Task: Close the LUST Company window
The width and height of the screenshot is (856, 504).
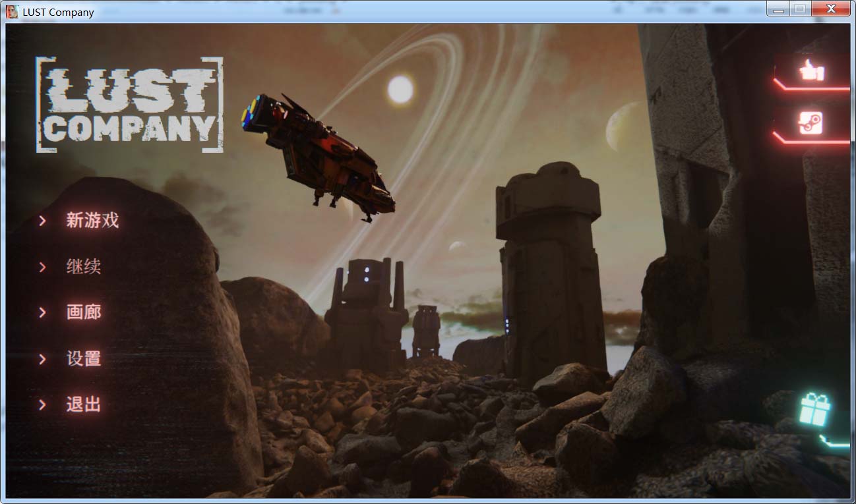Action: (x=830, y=9)
